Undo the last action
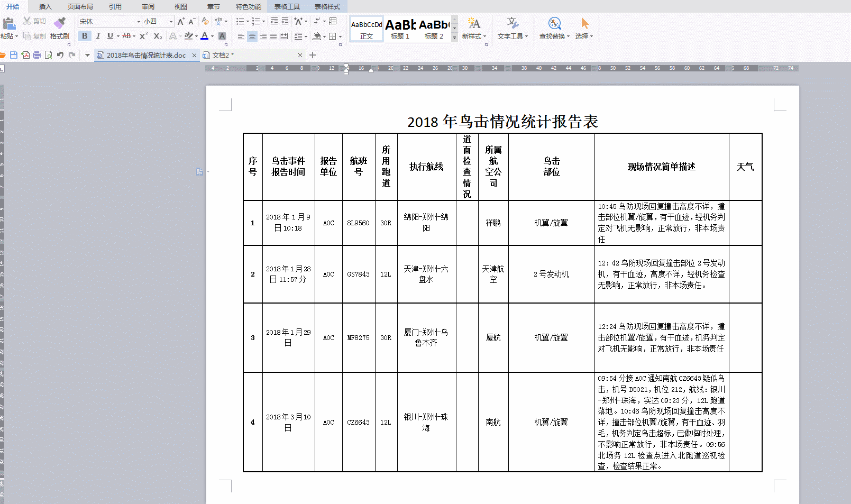Image resolution: width=851 pixels, height=504 pixels. 60,55
